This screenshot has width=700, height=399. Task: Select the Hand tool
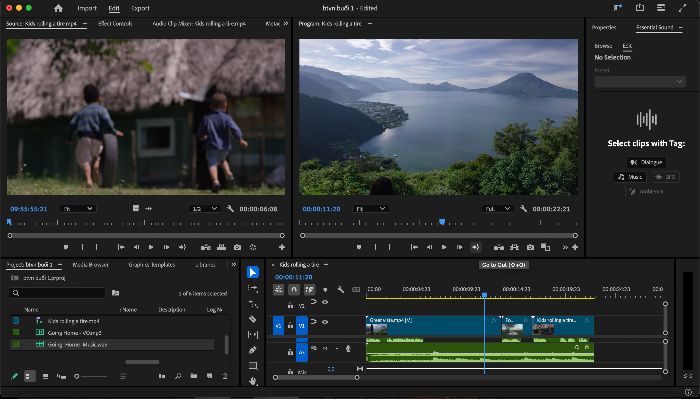click(253, 381)
